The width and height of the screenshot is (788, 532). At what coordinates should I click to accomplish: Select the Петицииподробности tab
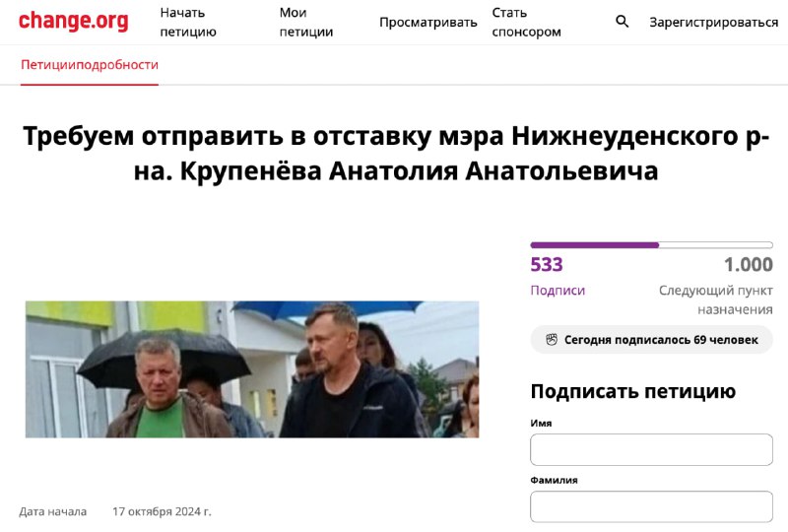90,65
